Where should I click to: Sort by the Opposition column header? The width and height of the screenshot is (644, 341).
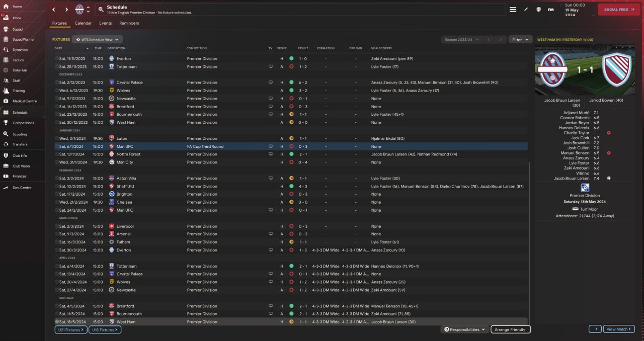coord(116,48)
